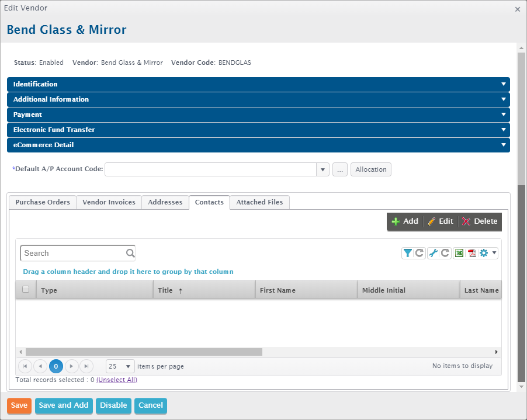Go to the first page of contacts

(25, 366)
